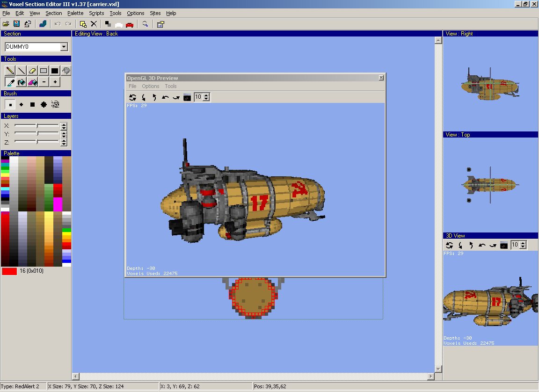
Task: Select the Pencil draw tool
Action: (x=10, y=71)
